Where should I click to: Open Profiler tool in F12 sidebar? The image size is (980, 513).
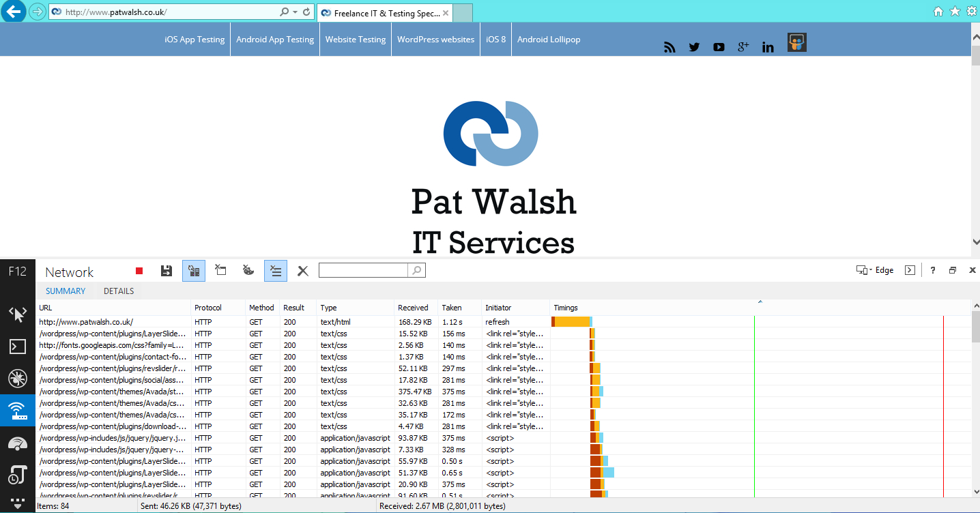(18, 475)
